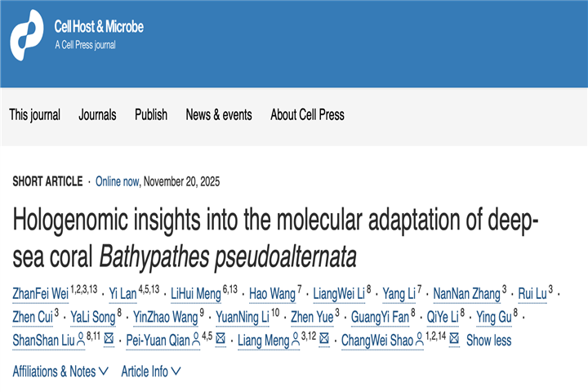Click email envelope icon next to ShanShan Liu
588x392 pixels.
(x=109, y=340)
